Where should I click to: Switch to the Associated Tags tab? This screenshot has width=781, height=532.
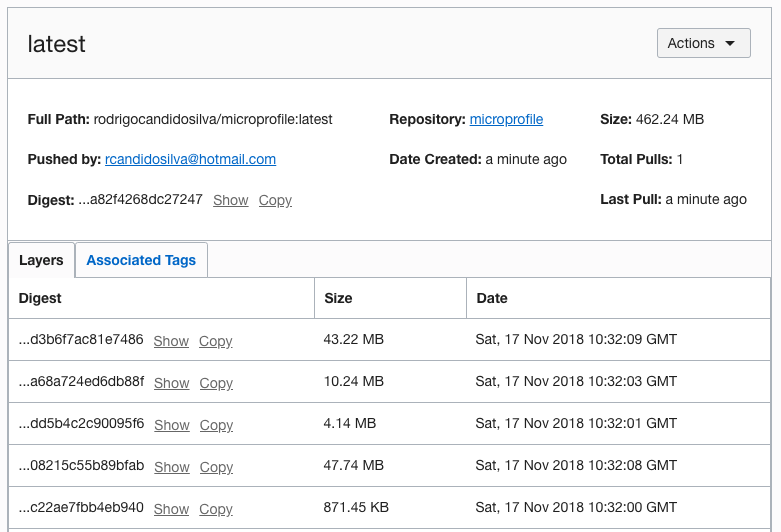[141, 260]
